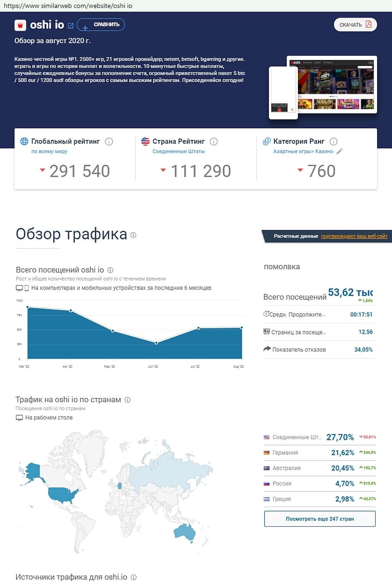Image resolution: width=392 pixels, height=582 pixels.
Task: Click the 00:17:51 duration value
Action: tap(361, 314)
